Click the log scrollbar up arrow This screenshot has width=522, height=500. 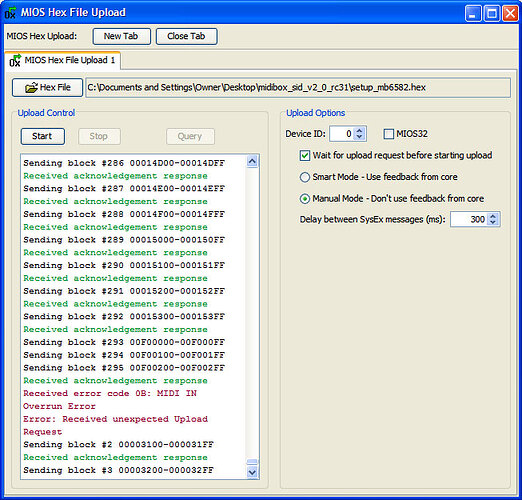[x=252, y=162]
